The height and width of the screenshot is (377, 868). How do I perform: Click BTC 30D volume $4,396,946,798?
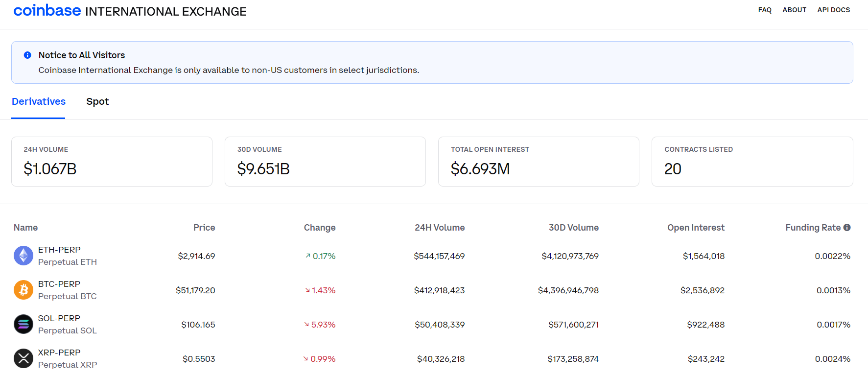(x=568, y=290)
